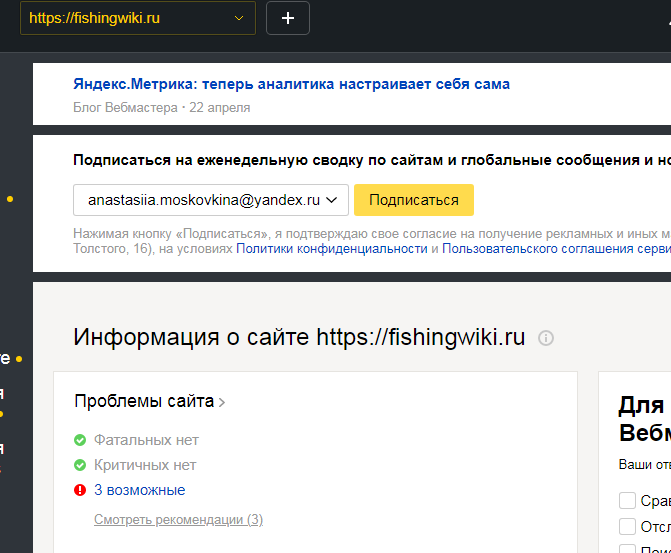Check the checkbox starting with Отсл
This screenshot has height=553, width=671.
pos(627,526)
